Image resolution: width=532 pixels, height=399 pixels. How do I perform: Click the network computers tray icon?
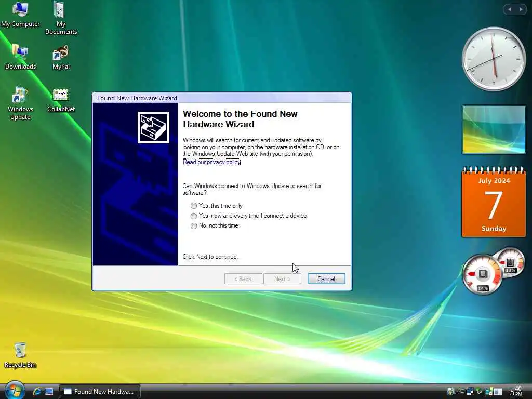coord(470,392)
